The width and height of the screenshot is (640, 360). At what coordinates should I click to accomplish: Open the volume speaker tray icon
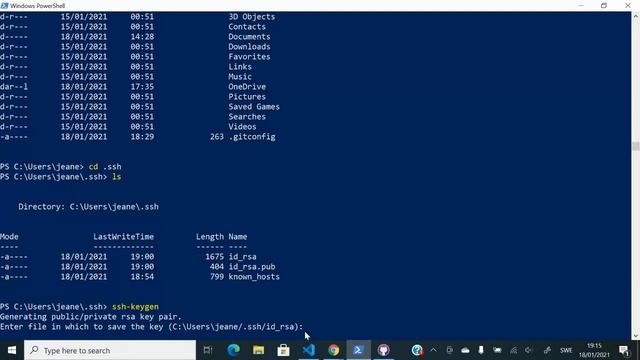tap(529, 350)
